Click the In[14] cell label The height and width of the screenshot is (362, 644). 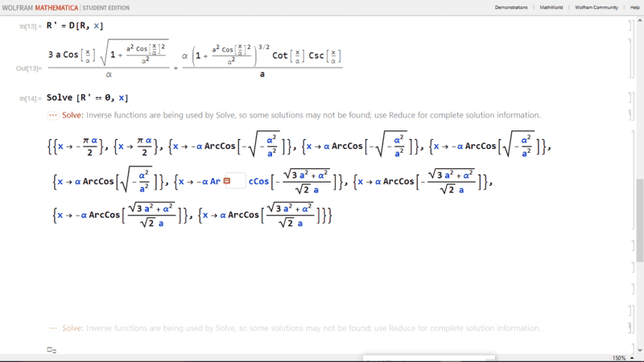click(x=31, y=98)
